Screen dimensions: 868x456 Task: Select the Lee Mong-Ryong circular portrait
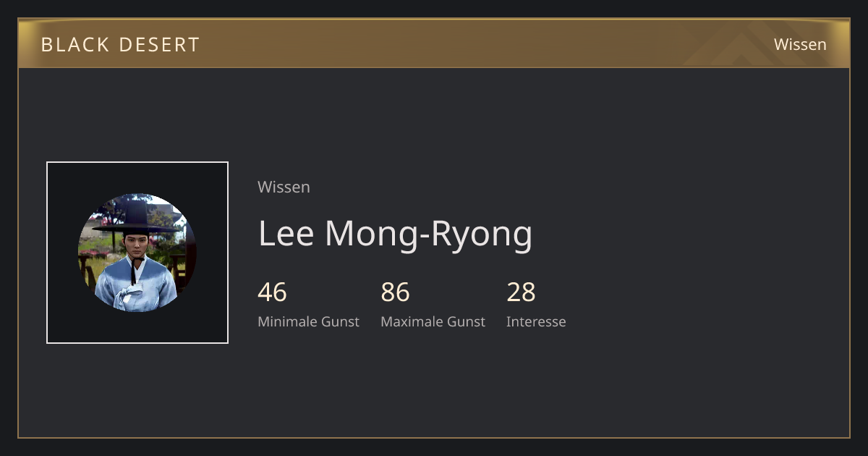click(137, 253)
